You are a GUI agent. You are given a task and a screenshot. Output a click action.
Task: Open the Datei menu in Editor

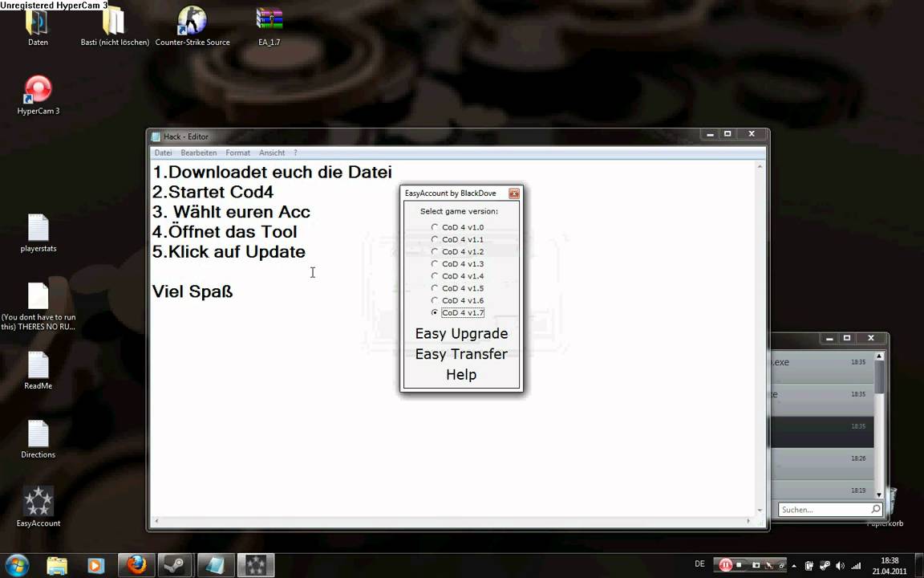(164, 153)
